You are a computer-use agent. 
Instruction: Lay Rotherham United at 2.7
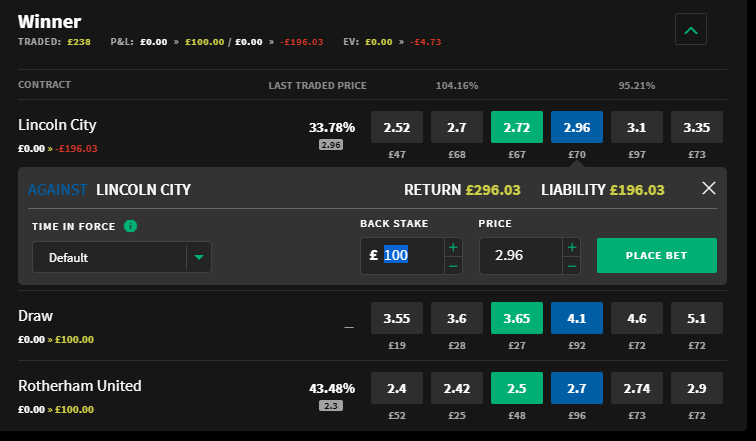click(x=577, y=388)
